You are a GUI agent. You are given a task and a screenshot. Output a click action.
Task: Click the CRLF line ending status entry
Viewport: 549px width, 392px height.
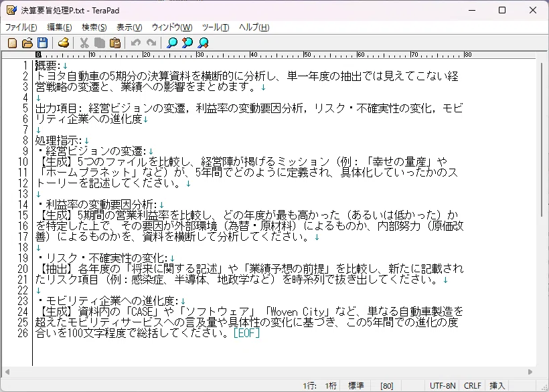click(x=472, y=386)
